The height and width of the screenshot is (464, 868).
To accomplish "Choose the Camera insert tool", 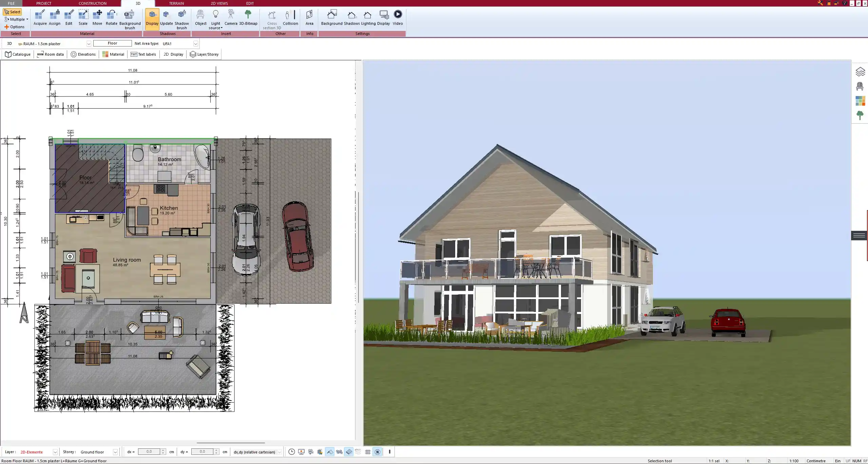I will click(231, 18).
